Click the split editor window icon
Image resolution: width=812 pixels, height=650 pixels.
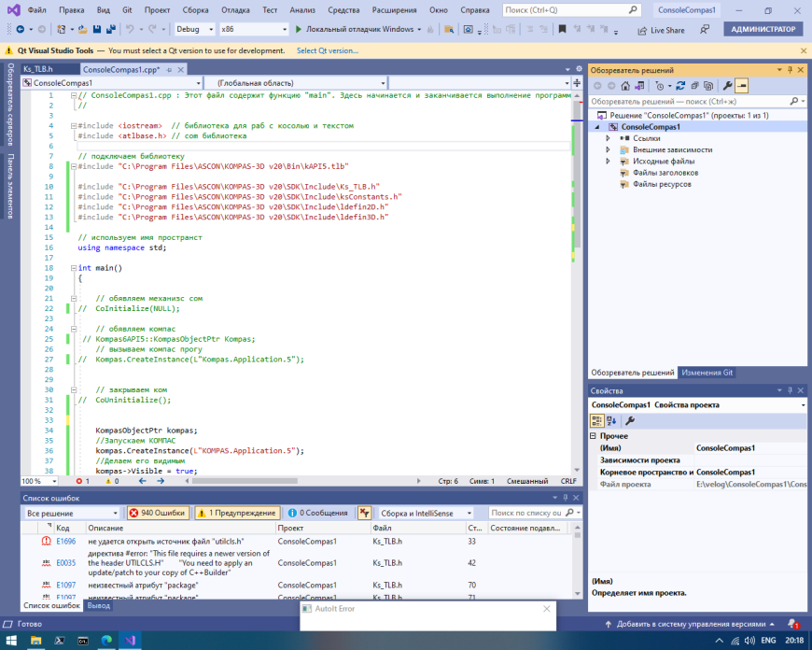click(577, 83)
